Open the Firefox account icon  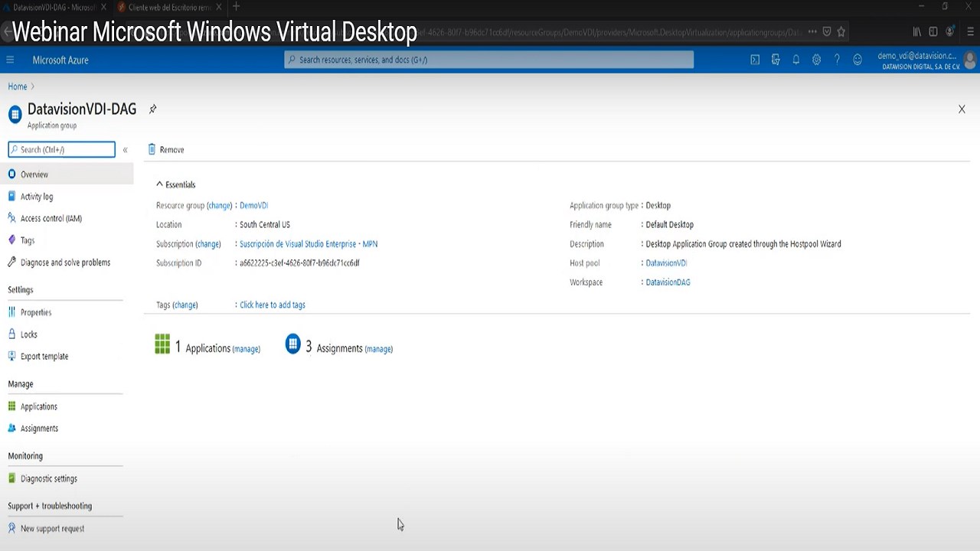[x=950, y=32]
